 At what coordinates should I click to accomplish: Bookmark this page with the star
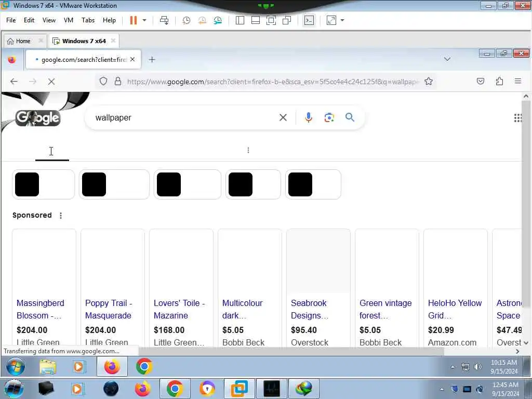[x=429, y=81]
